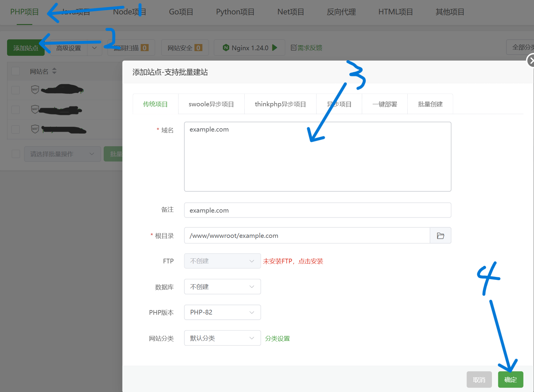The width and height of the screenshot is (534, 392).
Task: Click the 取消 button
Action: pos(479,379)
